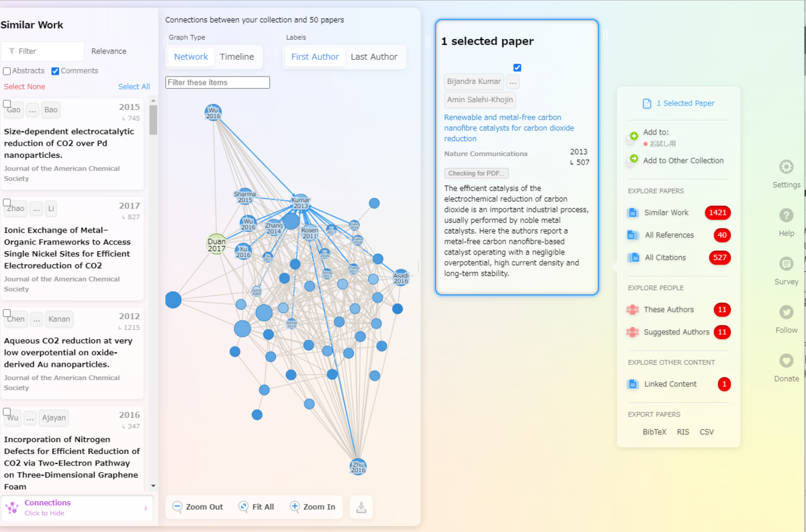Viewport: 806px width, 532px height.
Task: Switch graph type to Timeline
Action: (x=237, y=57)
